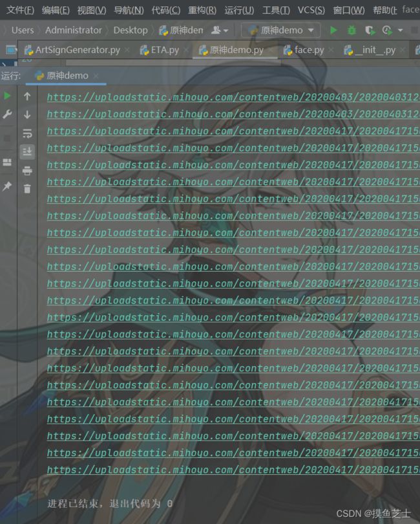This screenshot has height=524, width=420.
Task: Switch to the ArtSignGenerator.py tab
Action: [77, 50]
